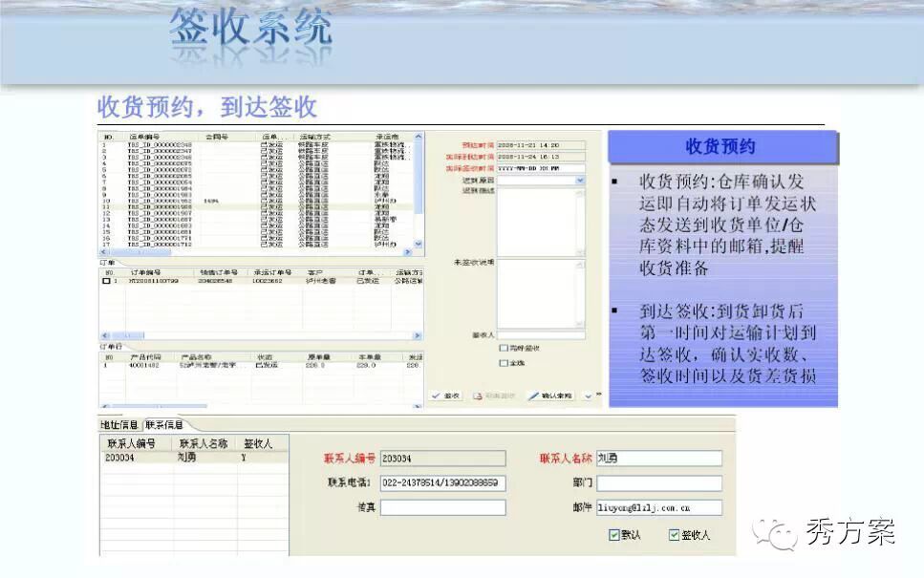This screenshot has height=578, width=924.
Task: Click the 联系人名称 column header in contact list
Action: click(204, 443)
